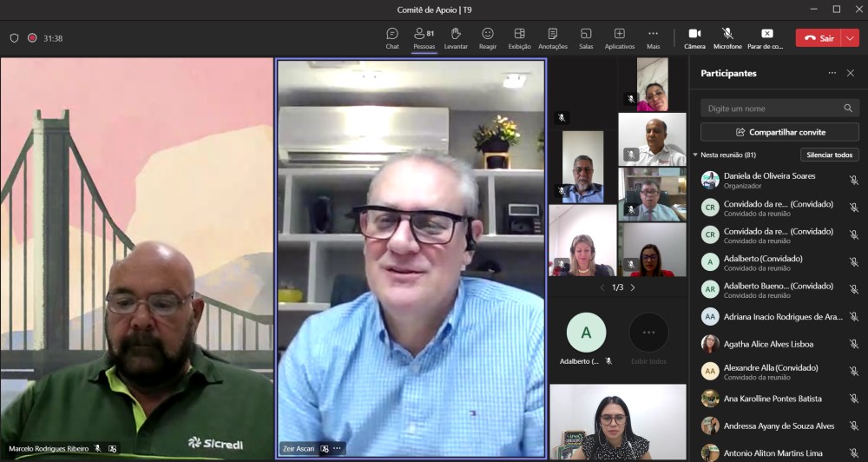Toggle the Microfone mute state
868x462 pixels.
pyautogui.click(x=727, y=37)
